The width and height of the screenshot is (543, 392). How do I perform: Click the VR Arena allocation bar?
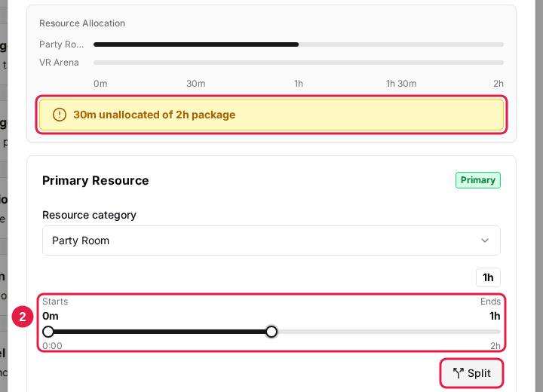coord(299,63)
